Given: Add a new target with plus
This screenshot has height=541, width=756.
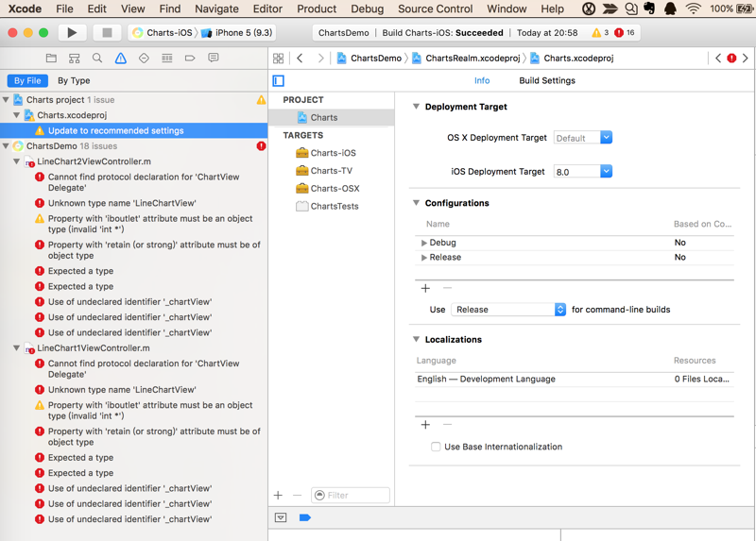Looking at the screenshot, I should pyautogui.click(x=278, y=496).
